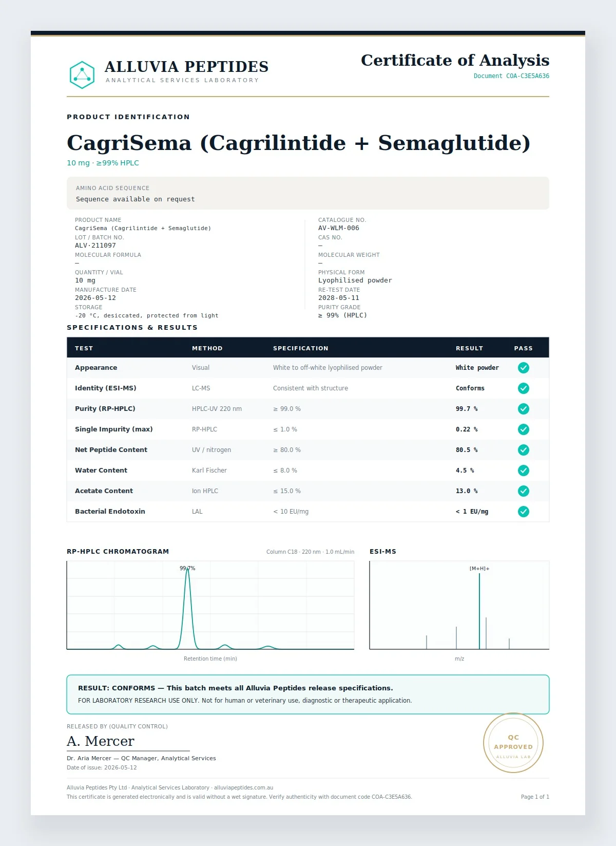The height and width of the screenshot is (846, 616).
Task: Select the Document COA-C3E5A636 code
Action: click(511, 76)
